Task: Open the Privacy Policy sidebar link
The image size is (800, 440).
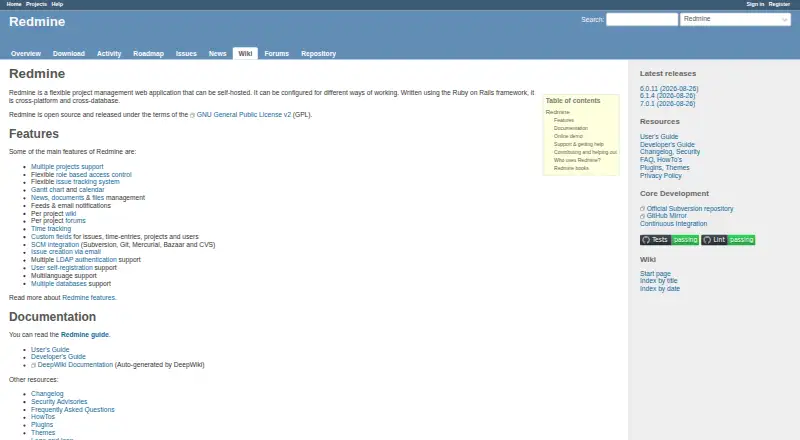Action: pos(661,176)
